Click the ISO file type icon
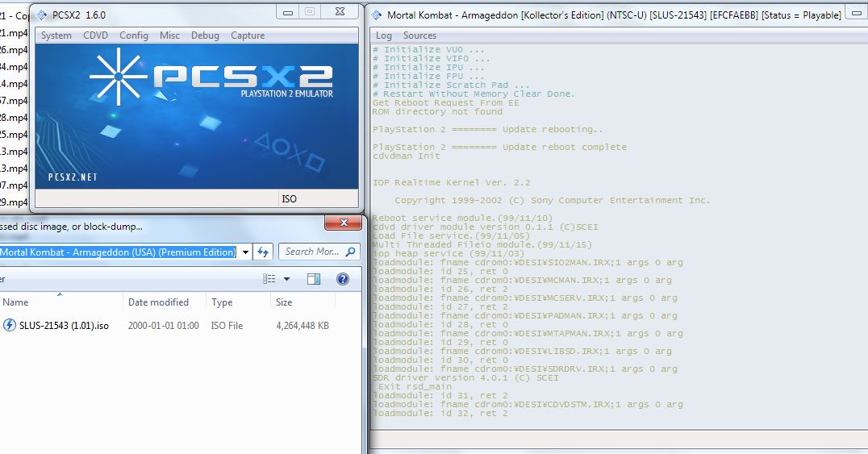868x454 pixels. pos(10,325)
